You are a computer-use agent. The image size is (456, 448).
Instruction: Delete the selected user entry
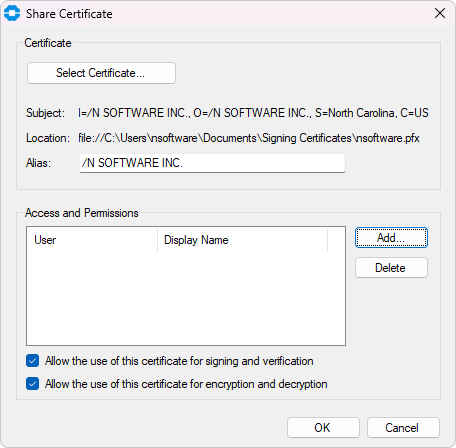pos(391,268)
